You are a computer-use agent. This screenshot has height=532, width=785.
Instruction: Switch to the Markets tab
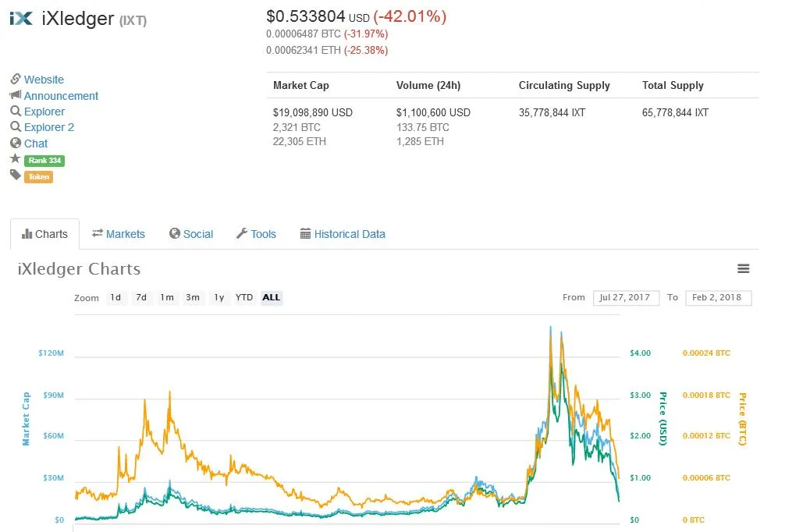point(119,234)
